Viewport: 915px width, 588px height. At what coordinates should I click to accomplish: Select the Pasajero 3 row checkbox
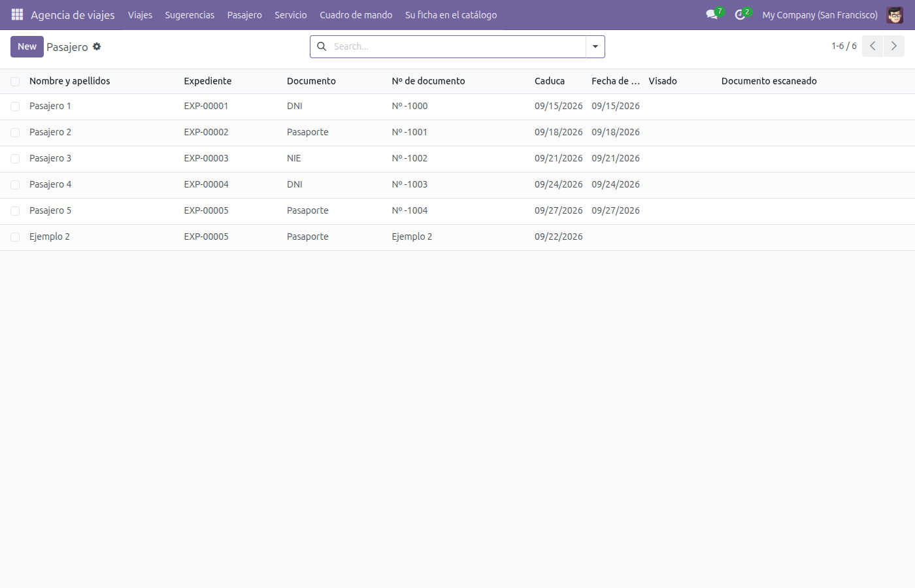click(x=15, y=159)
